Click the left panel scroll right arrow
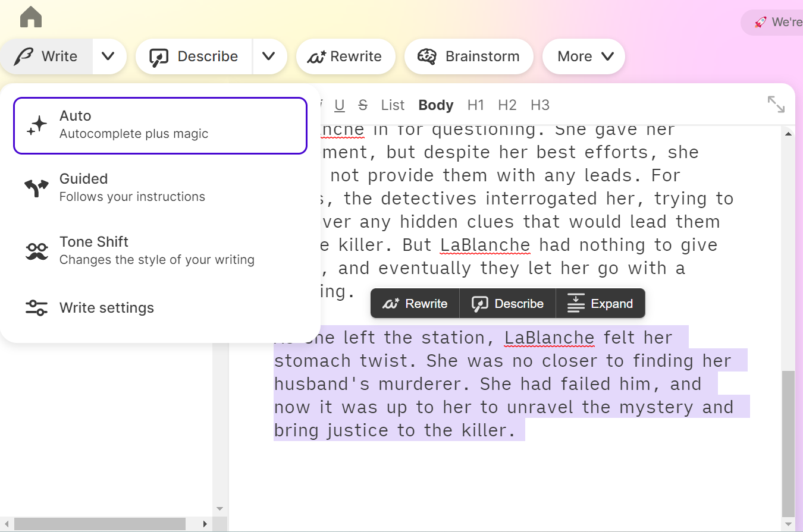This screenshot has width=803, height=532. [x=205, y=524]
